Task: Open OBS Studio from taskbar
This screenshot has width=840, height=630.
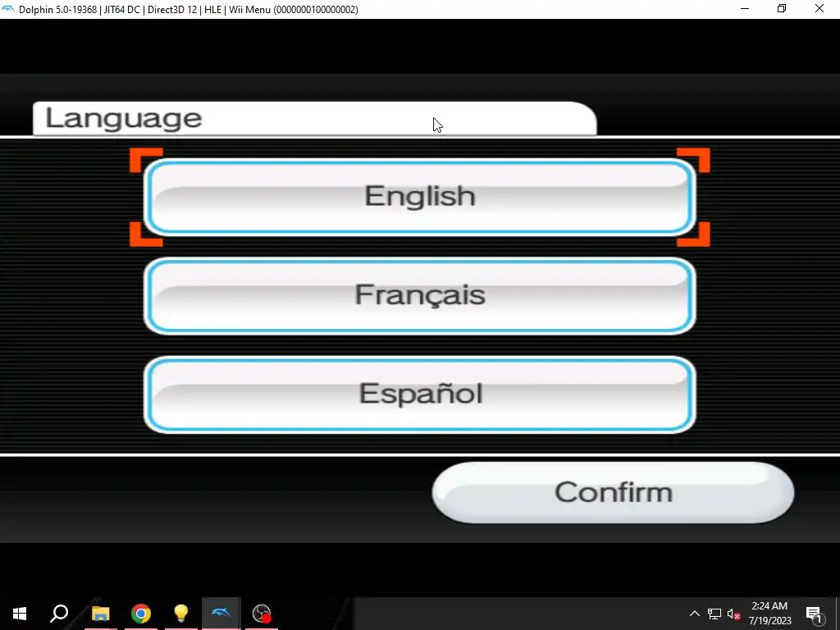Action: (262, 614)
